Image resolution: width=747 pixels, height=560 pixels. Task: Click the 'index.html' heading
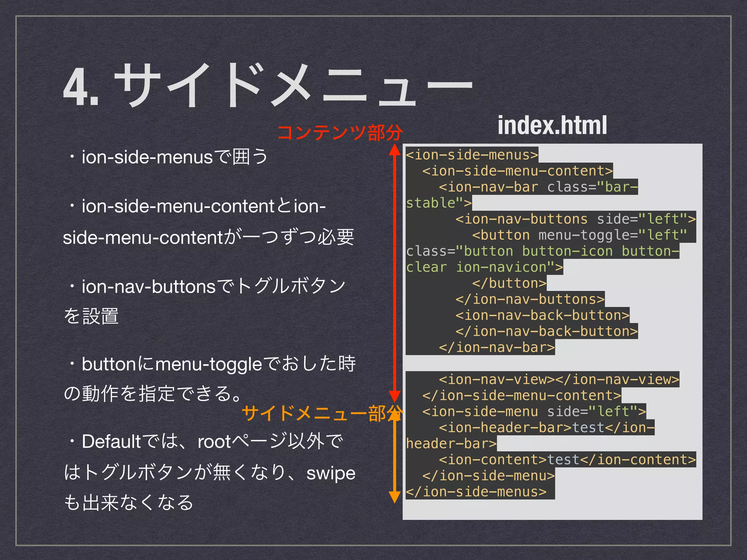pyautogui.click(x=552, y=125)
